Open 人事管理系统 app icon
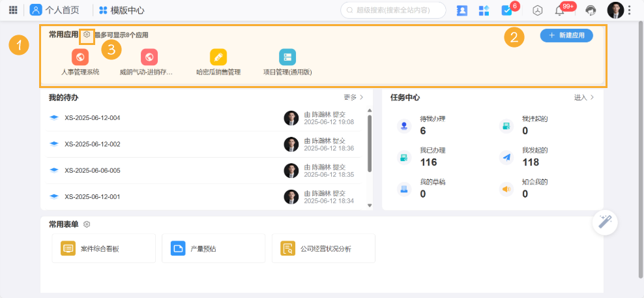Viewport: 644px width, 298px height. [x=81, y=57]
